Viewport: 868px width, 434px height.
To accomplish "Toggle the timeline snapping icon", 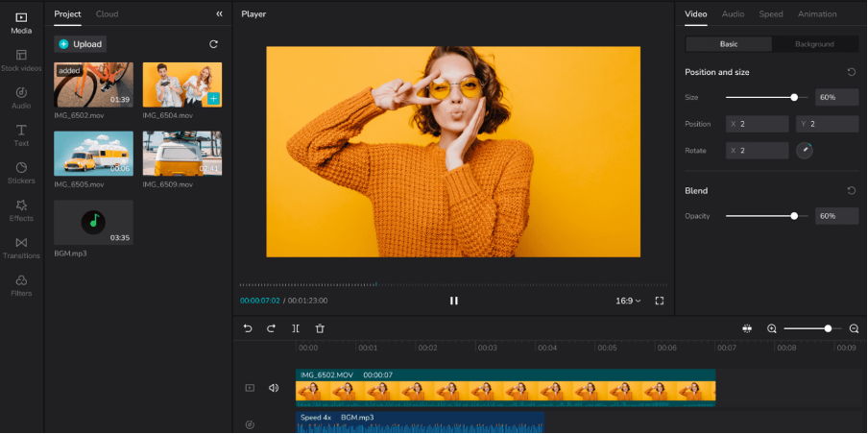I will point(746,328).
